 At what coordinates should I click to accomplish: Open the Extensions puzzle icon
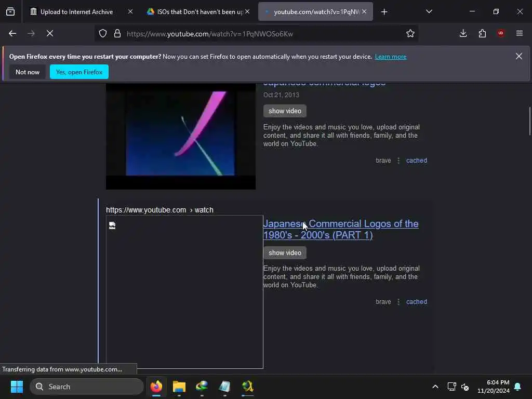tap(482, 33)
